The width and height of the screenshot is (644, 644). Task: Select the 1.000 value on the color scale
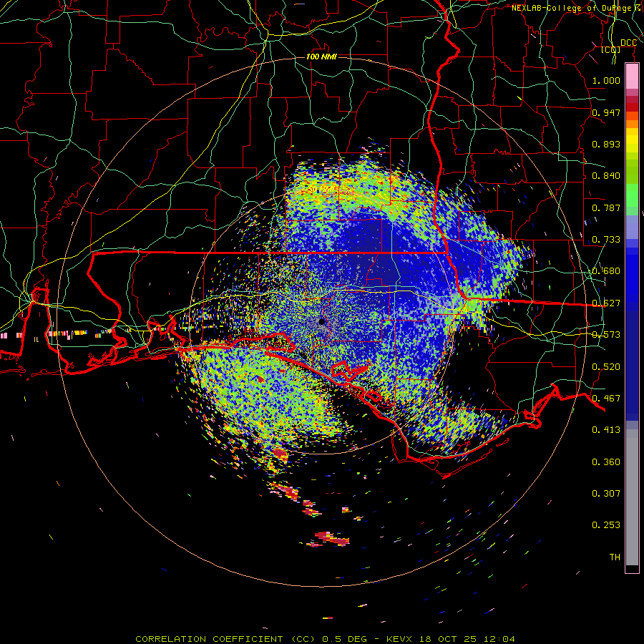[606, 80]
